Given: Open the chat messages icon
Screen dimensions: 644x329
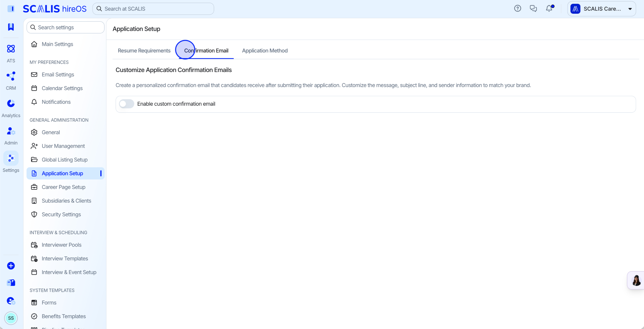Looking at the screenshot, I should click(533, 9).
